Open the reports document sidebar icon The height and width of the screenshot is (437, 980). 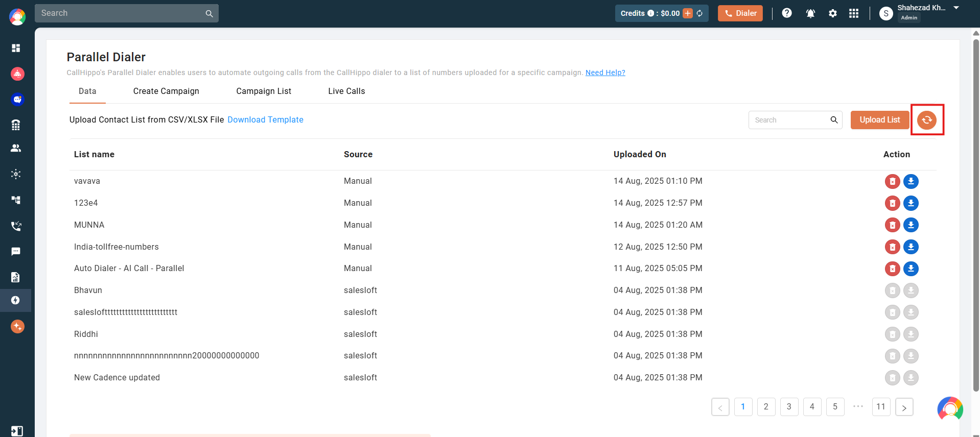pyautogui.click(x=16, y=277)
